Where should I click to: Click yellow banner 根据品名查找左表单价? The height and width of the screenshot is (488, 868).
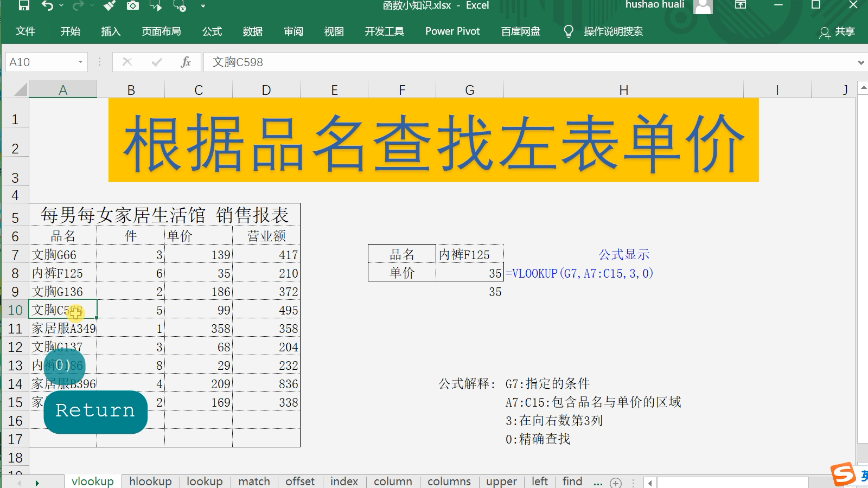point(433,140)
